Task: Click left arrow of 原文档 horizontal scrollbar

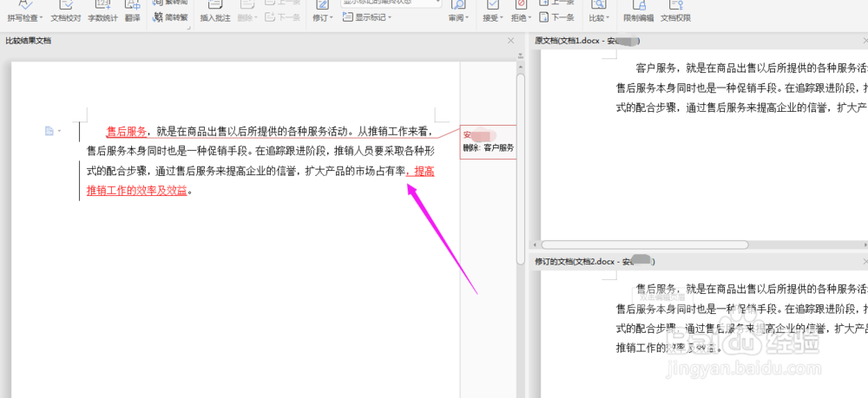Action: click(x=536, y=245)
